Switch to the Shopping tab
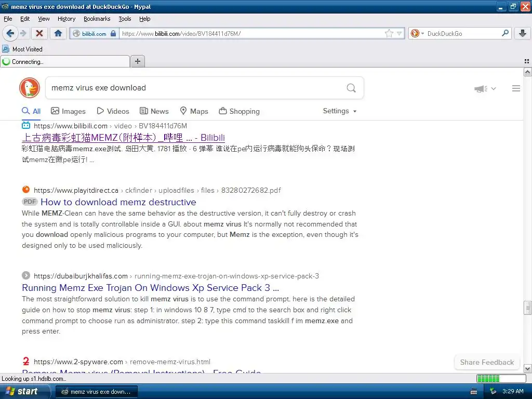This screenshot has height=399, width=532. (x=239, y=111)
